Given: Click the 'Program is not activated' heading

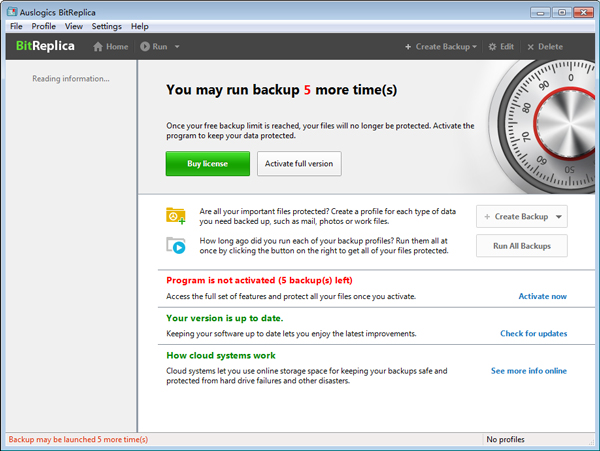Looking at the screenshot, I should 259,280.
